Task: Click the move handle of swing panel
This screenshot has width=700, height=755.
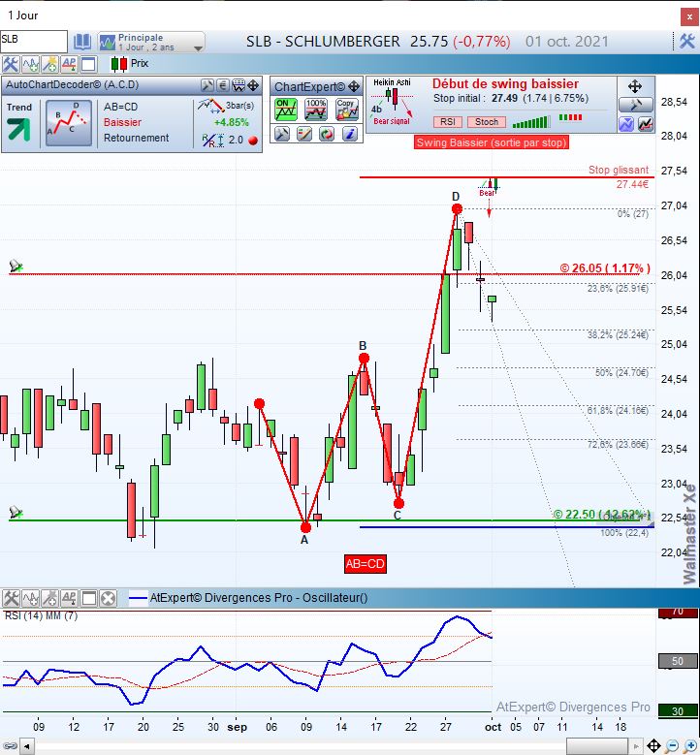Action: (635, 86)
